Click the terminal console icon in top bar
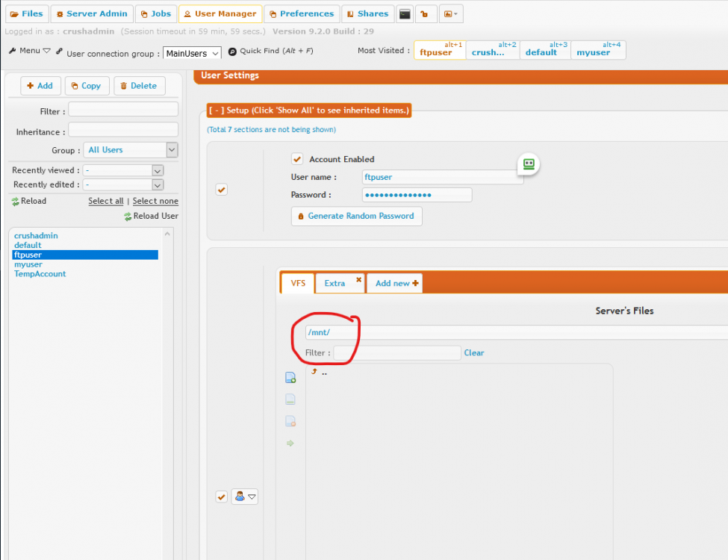728x560 pixels. click(405, 14)
